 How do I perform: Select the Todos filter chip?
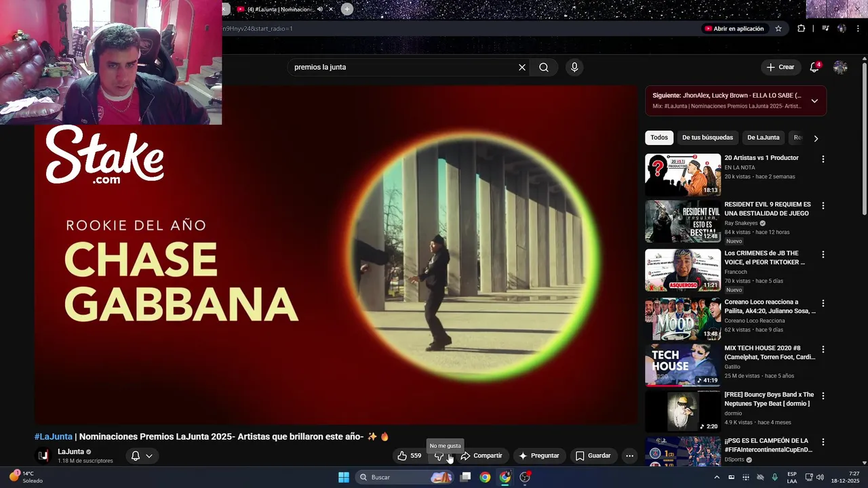pos(659,138)
